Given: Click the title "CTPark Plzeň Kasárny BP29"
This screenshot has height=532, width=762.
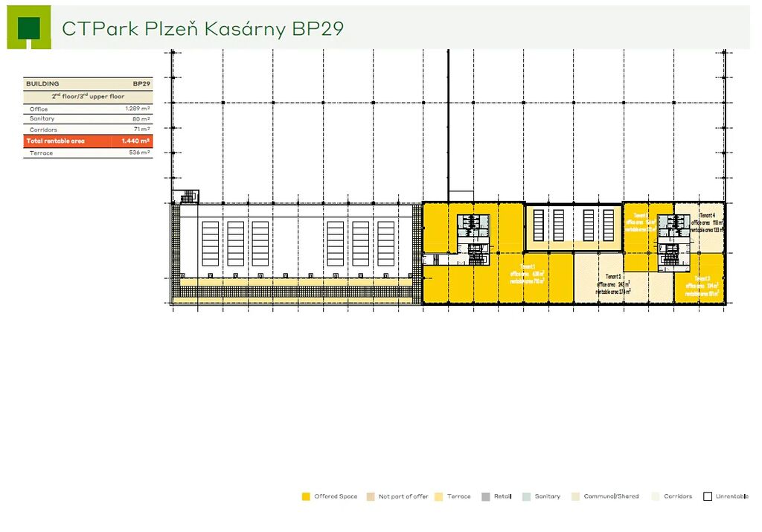Looking at the screenshot, I should tap(202, 29).
